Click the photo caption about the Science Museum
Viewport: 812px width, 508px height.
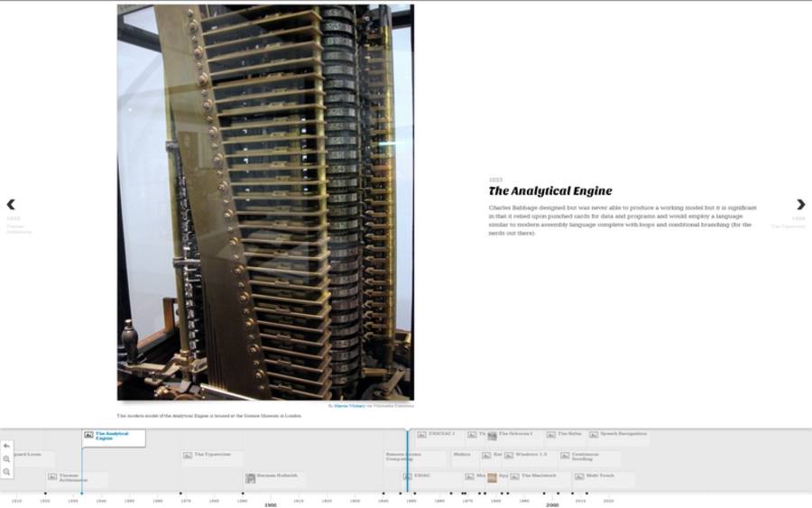point(209,416)
